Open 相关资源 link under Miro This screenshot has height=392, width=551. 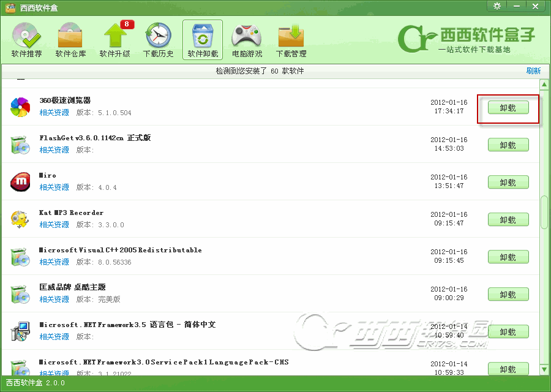pos(54,187)
